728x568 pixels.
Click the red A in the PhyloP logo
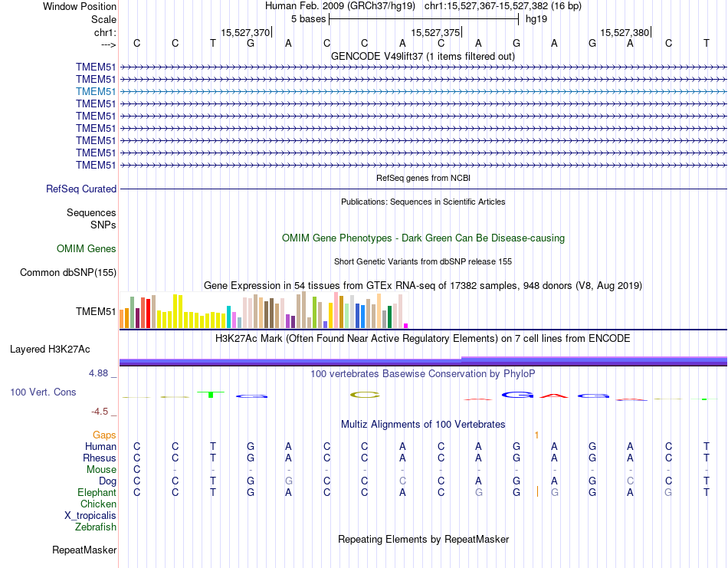click(554, 396)
